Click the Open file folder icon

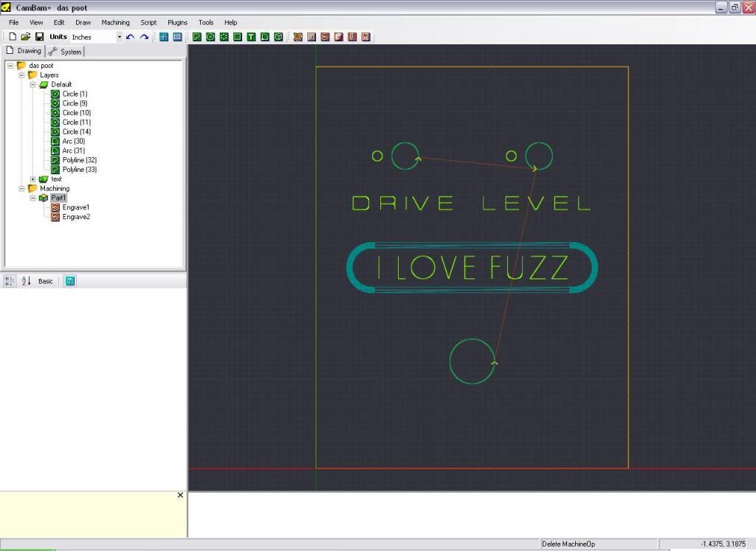(26, 36)
